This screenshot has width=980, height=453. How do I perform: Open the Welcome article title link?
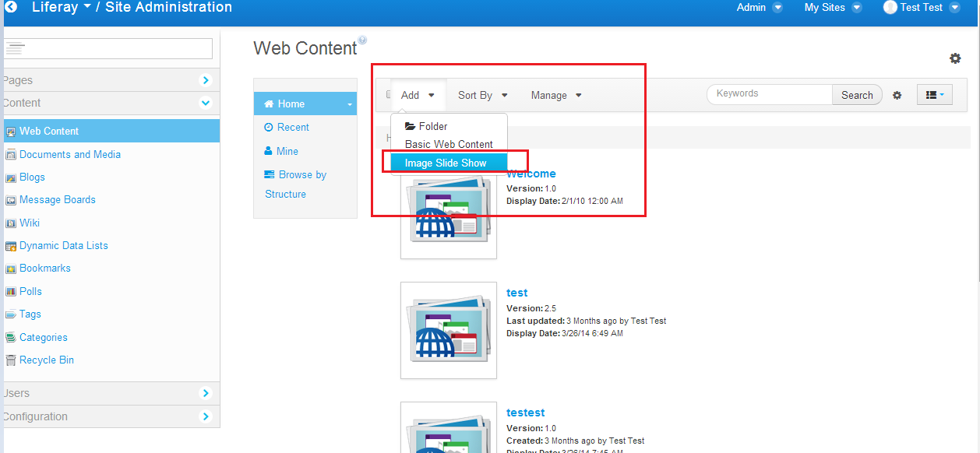(x=531, y=174)
